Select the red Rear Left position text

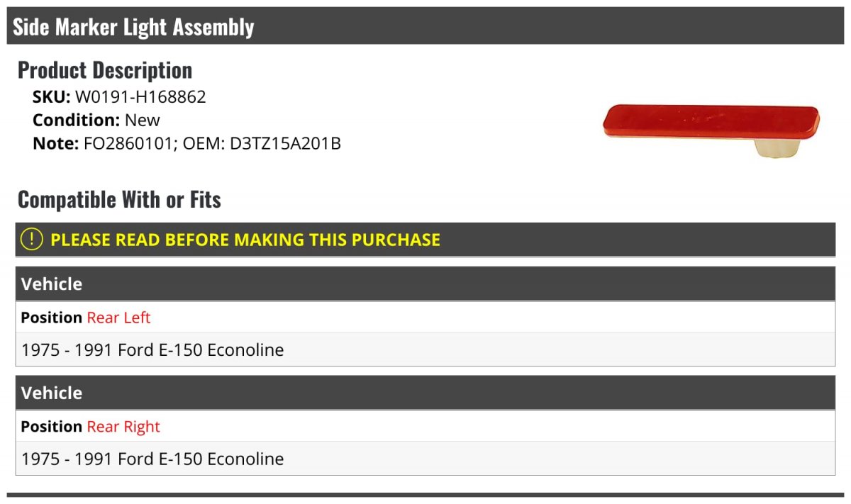[118, 318]
